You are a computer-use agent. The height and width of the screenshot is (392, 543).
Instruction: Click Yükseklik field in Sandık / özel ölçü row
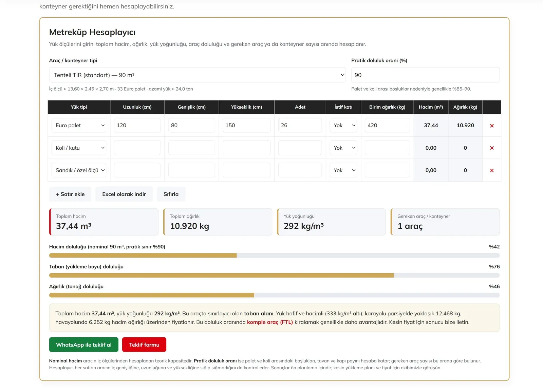[x=246, y=170]
